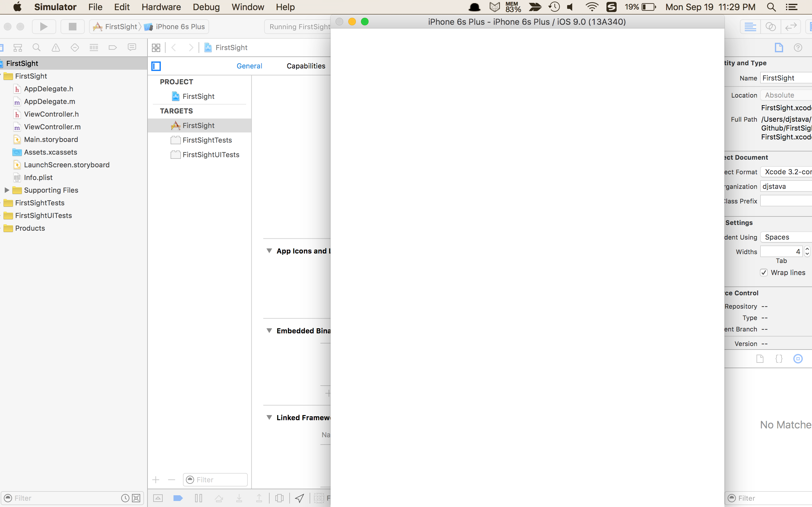Screen dimensions: 812x507
Task: Open Quick Help inspector icon
Action: click(798, 48)
